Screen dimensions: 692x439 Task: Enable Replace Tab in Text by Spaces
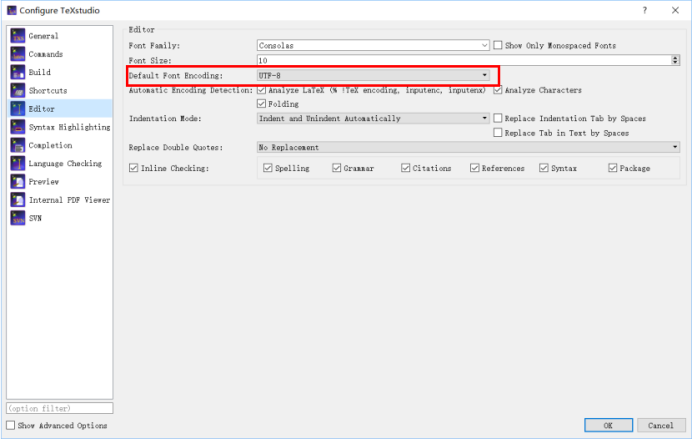point(497,132)
